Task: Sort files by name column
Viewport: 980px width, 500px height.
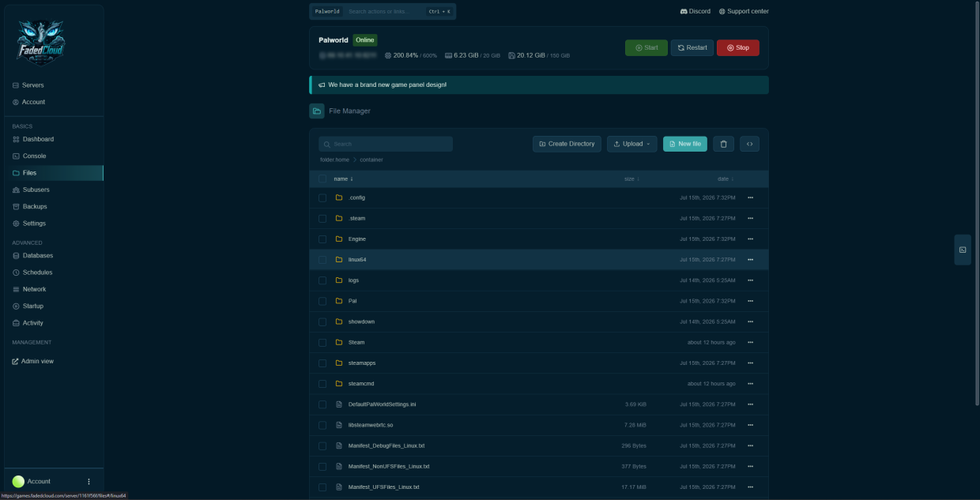Action: [x=343, y=179]
